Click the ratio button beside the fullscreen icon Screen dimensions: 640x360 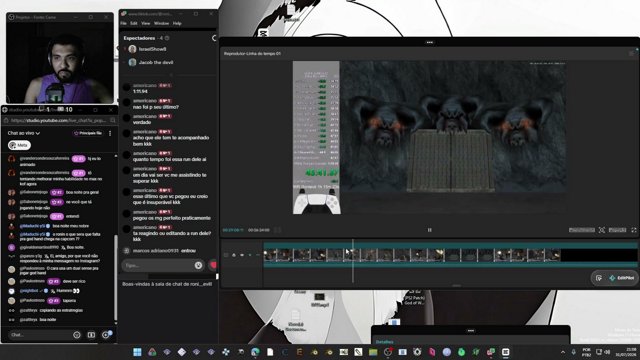[x=617, y=230]
